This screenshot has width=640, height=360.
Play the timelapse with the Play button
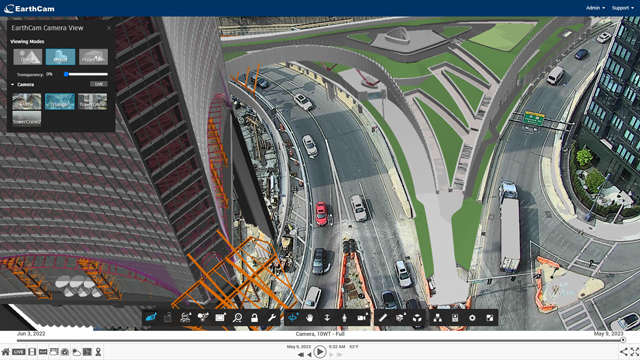pyautogui.click(x=320, y=352)
